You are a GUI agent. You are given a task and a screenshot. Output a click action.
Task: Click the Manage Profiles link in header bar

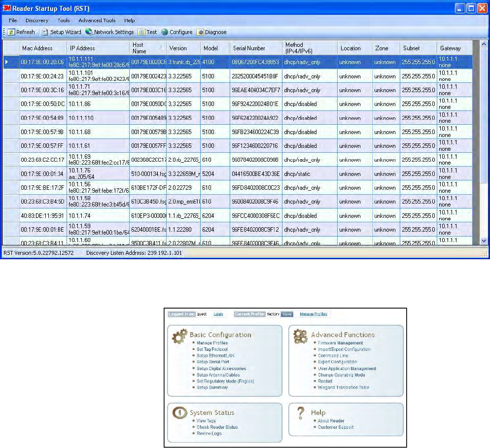tap(314, 314)
